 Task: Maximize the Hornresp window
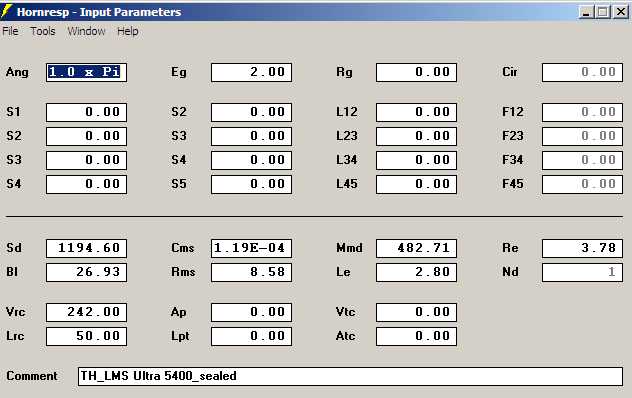coord(603,12)
